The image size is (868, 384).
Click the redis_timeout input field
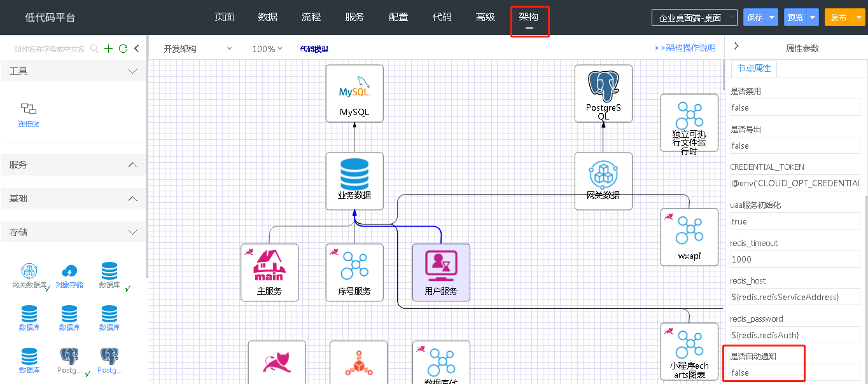click(795, 259)
